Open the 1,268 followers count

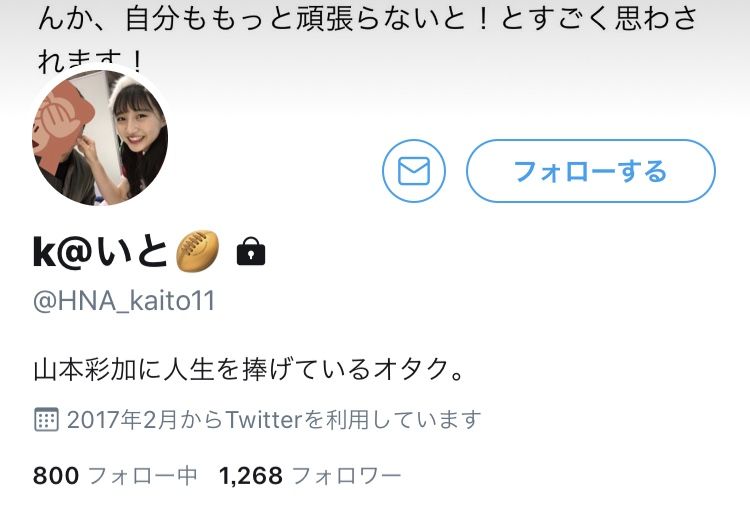pyautogui.click(x=251, y=476)
